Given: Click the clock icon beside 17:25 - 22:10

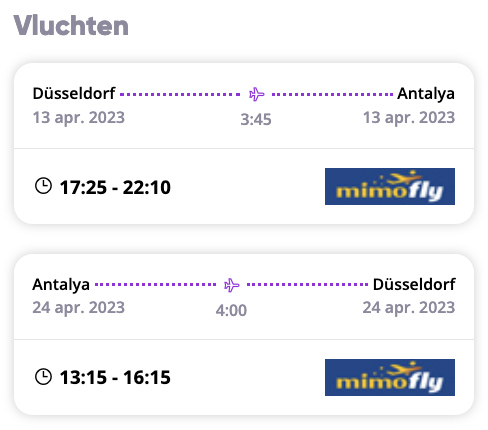Looking at the screenshot, I should point(43,186).
